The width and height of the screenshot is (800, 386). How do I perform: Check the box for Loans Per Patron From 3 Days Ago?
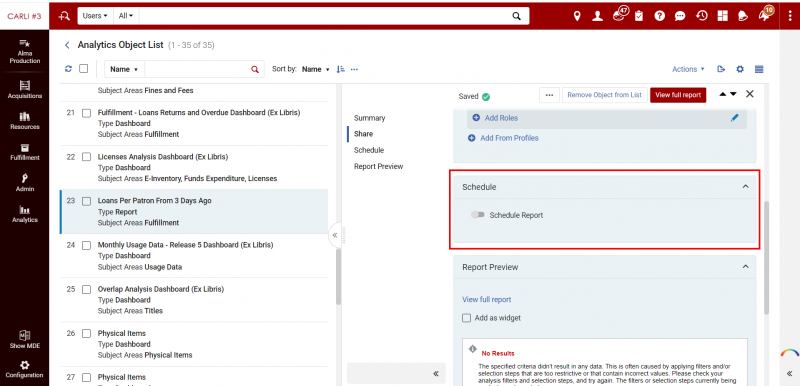click(x=87, y=201)
